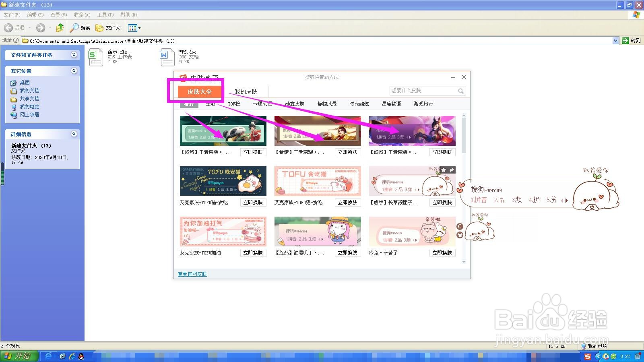Image resolution: width=644 pixels, height=362 pixels.
Task: Expand hidden tray icons arrow
Action: 598,356
